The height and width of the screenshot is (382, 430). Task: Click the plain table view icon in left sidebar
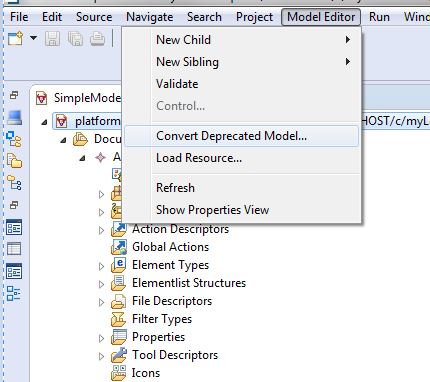click(14, 249)
